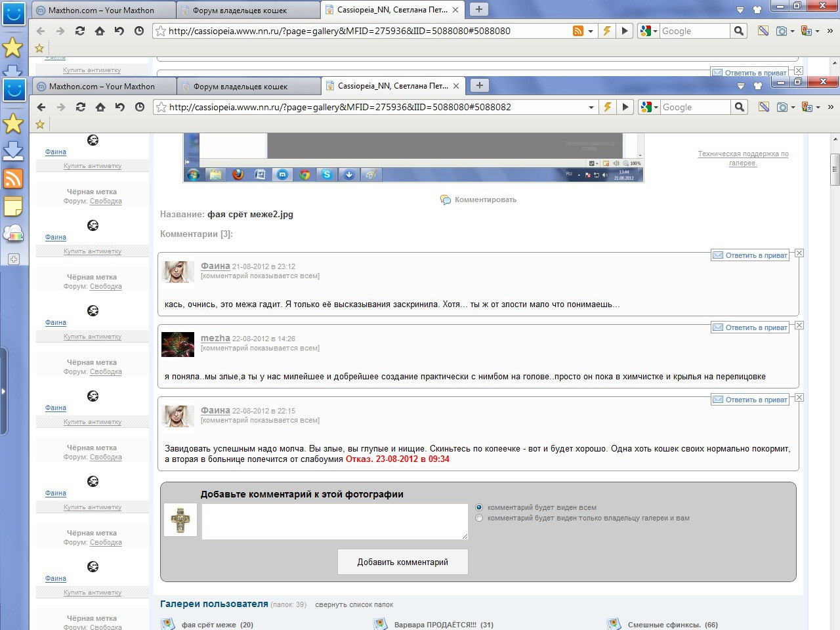Click page vertical scrollbar thumb
Viewport: 840px width, 630px height.
click(835, 171)
